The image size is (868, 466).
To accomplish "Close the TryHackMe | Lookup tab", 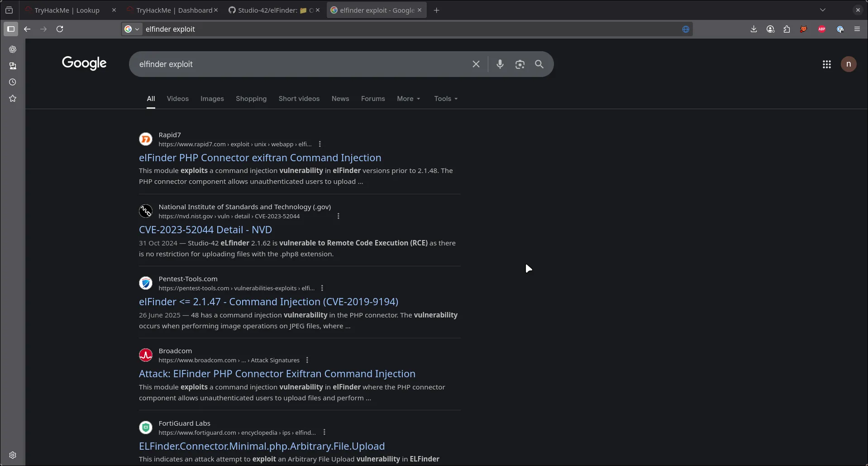I will click(114, 10).
